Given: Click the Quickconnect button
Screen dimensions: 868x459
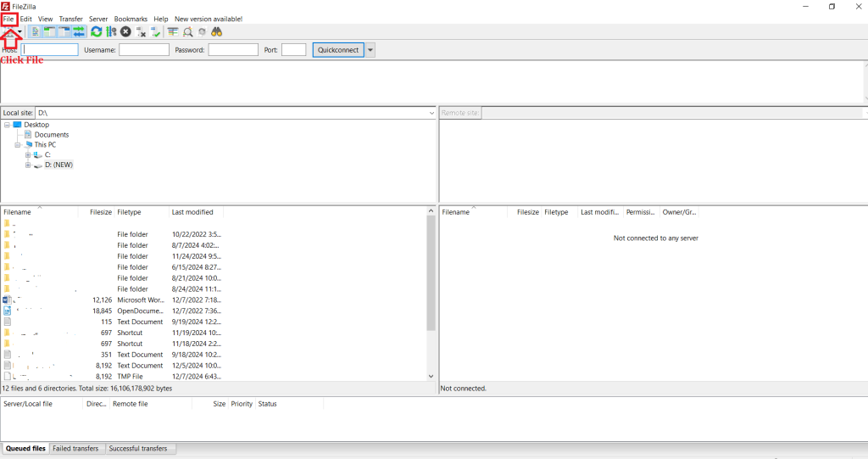Looking at the screenshot, I should [x=338, y=50].
